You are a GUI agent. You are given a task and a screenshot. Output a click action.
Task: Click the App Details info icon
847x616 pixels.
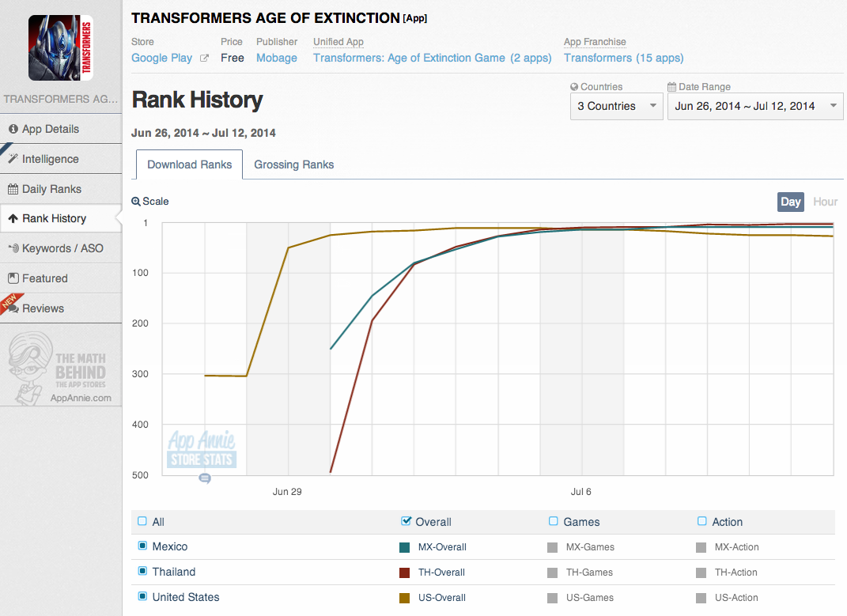[x=13, y=129]
